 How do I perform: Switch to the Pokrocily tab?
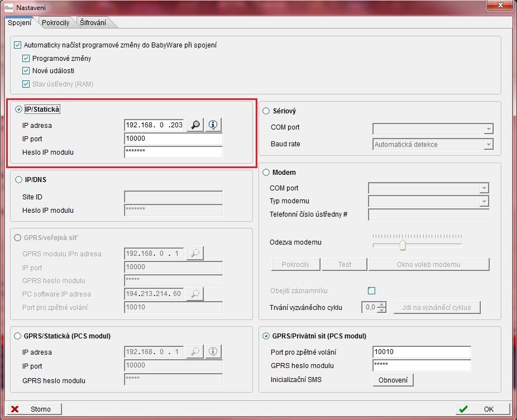[x=55, y=23]
